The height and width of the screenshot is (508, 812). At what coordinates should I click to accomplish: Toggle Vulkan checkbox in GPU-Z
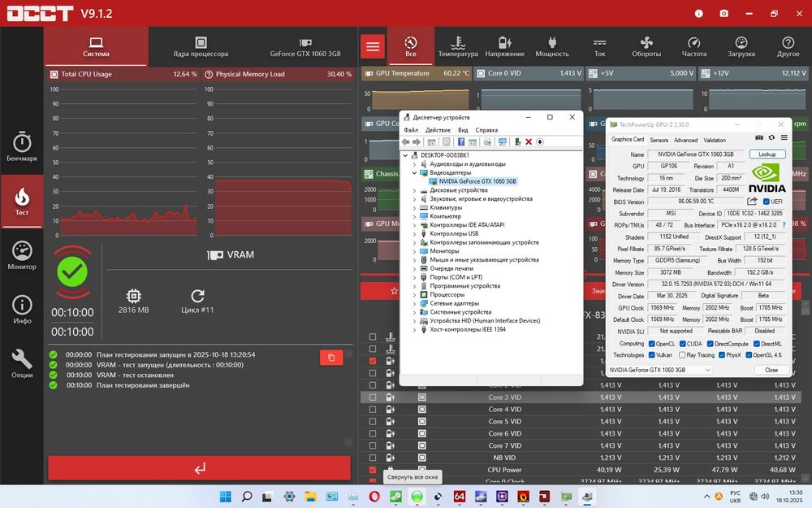click(x=651, y=355)
